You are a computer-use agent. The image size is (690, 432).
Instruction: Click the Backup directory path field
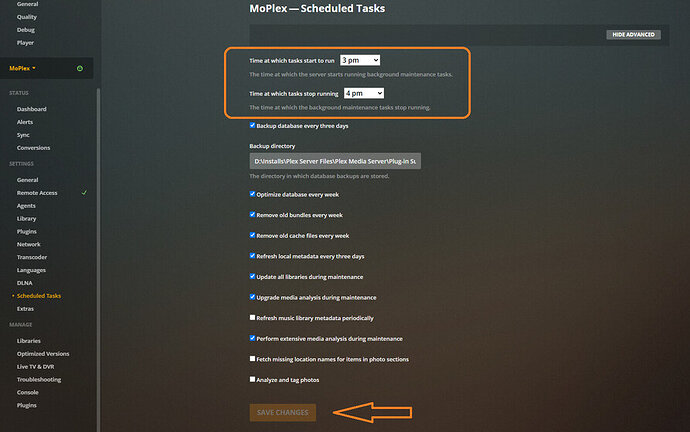coord(335,161)
